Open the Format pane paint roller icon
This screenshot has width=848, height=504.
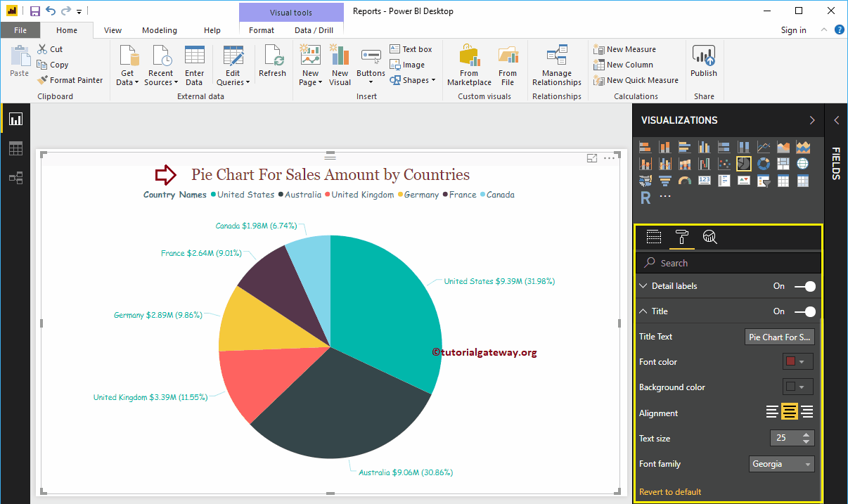pyautogui.click(x=682, y=237)
